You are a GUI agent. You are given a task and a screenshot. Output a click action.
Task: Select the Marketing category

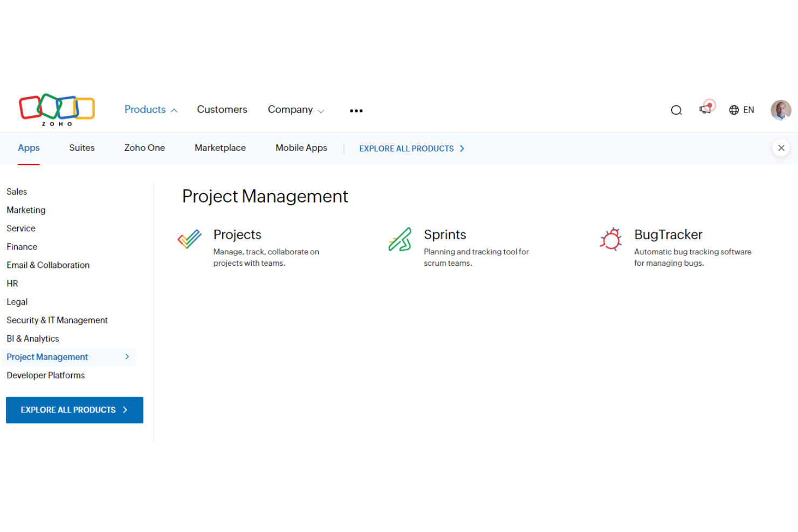point(26,210)
